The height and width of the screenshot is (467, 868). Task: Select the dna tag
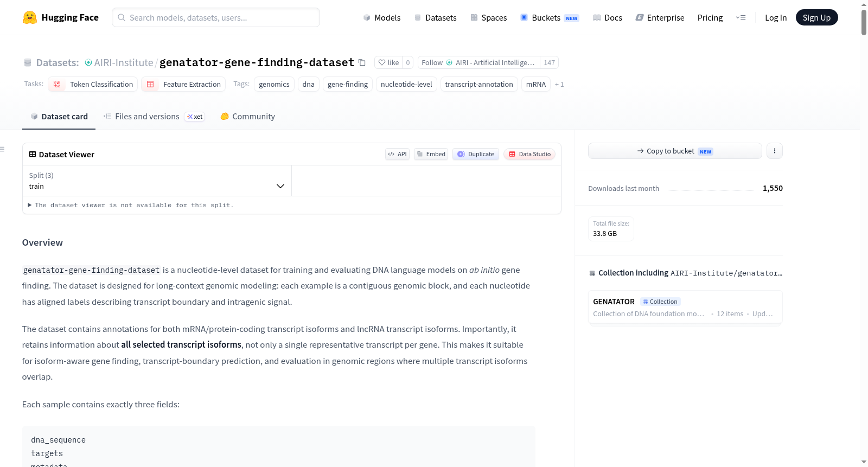tap(308, 84)
